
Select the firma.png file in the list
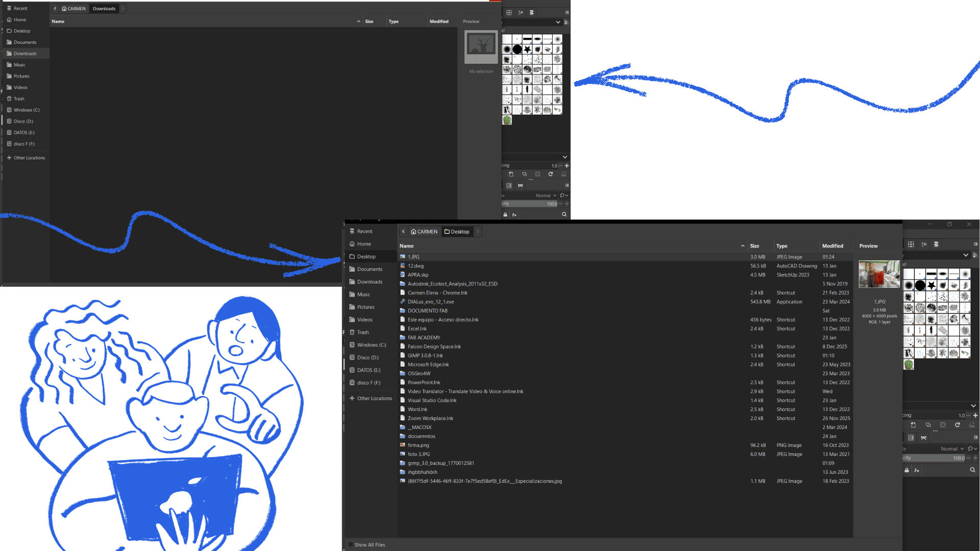click(418, 445)
